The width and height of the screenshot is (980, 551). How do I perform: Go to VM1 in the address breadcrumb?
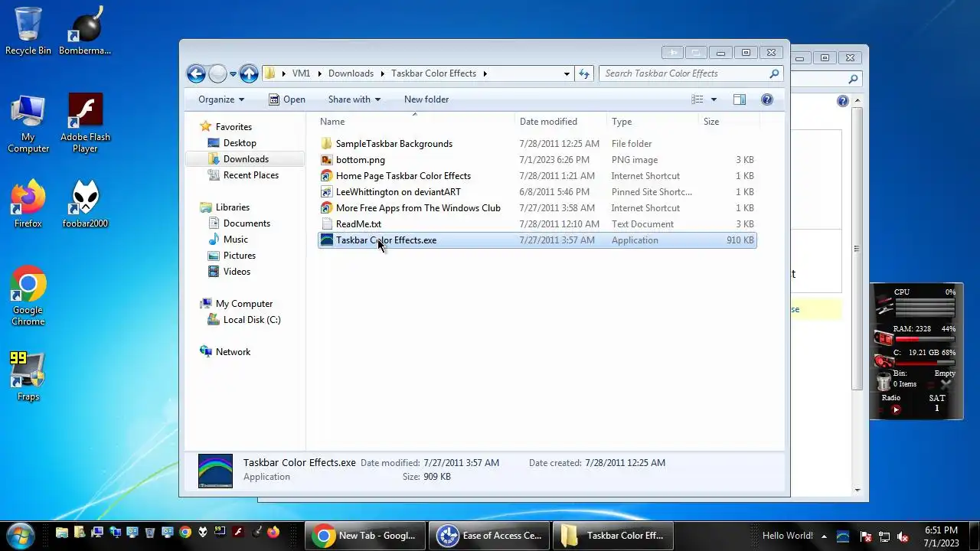click(301, 73)
